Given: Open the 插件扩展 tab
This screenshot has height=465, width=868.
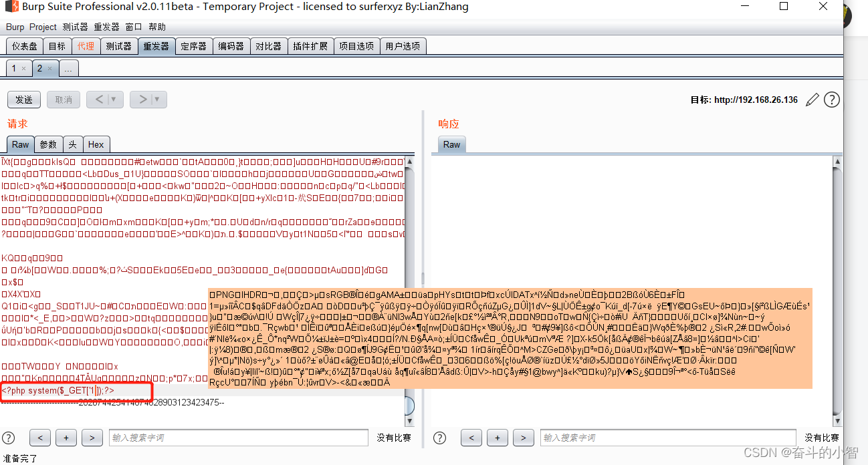Looking at the screenshot, I should (310, 46).
